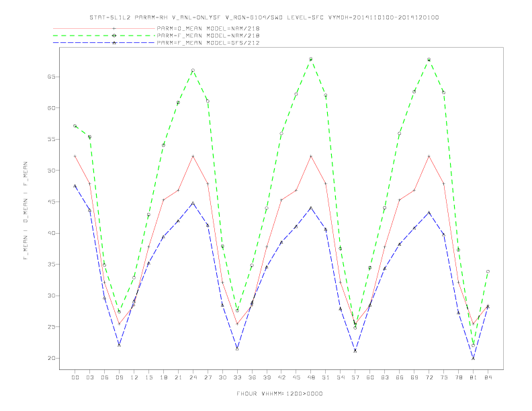Click the blue dashed legend line sample
This screenshot has width=532, height=411.
(x=104, y=43)
